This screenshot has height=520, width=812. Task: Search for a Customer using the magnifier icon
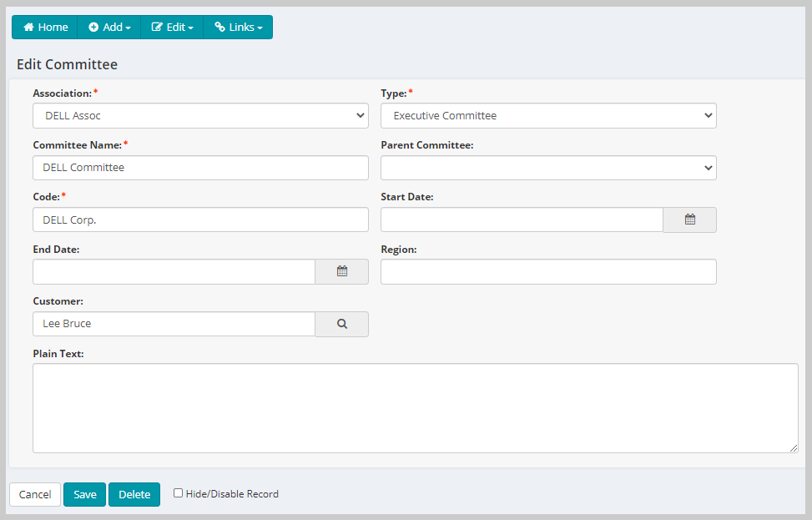coord(341,324)
